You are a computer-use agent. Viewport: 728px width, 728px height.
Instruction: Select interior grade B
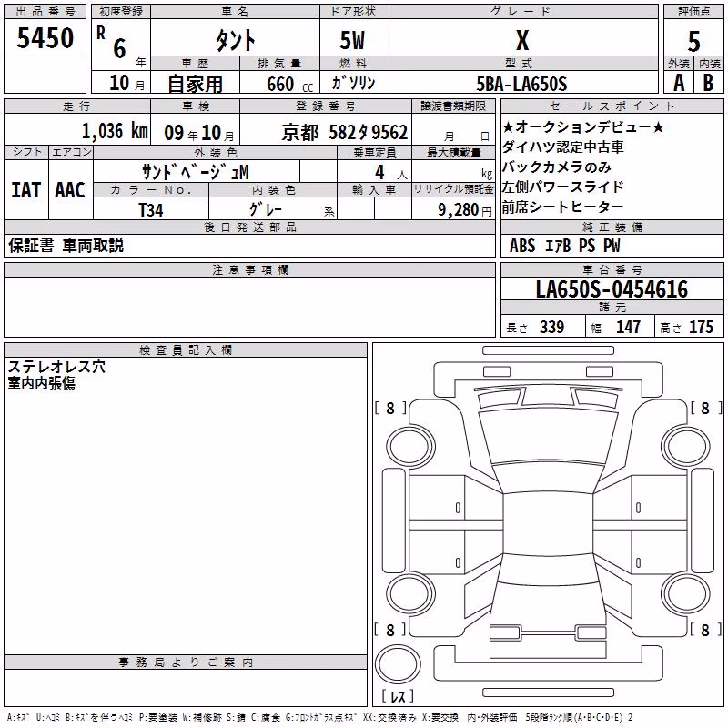point(709,83)
